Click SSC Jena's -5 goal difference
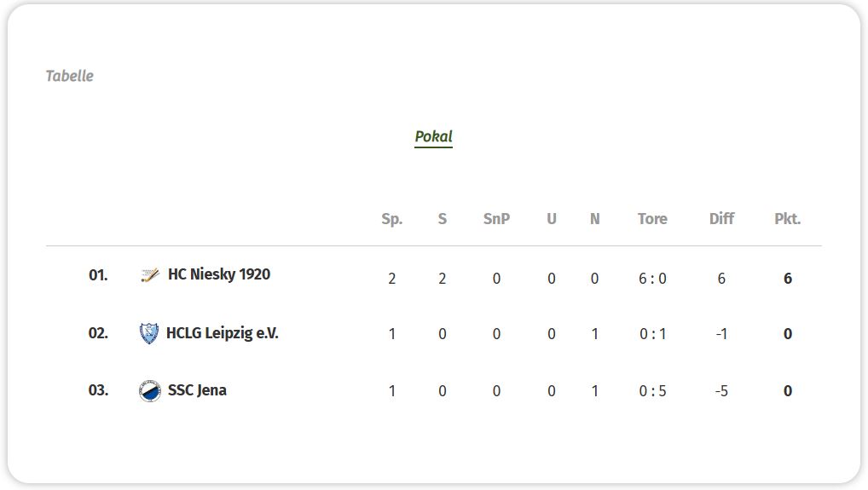The image size is (868, 490). point(721,391)
